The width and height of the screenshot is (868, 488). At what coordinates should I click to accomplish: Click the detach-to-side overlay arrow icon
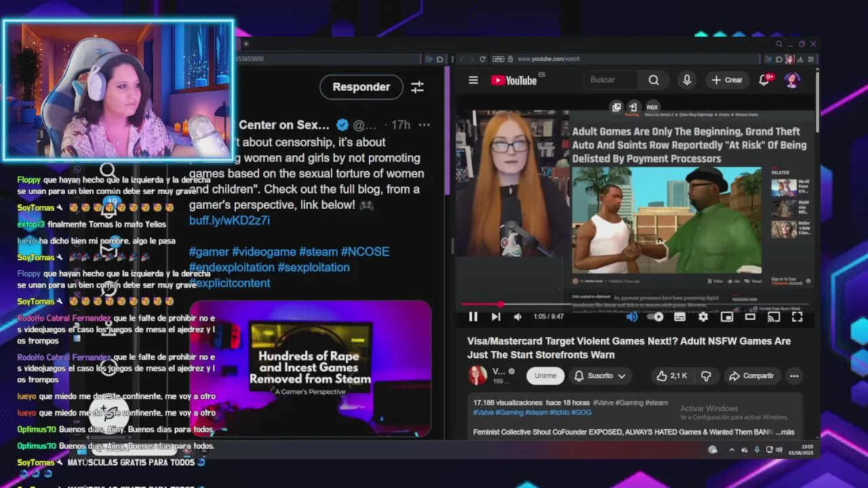[633, 107]
